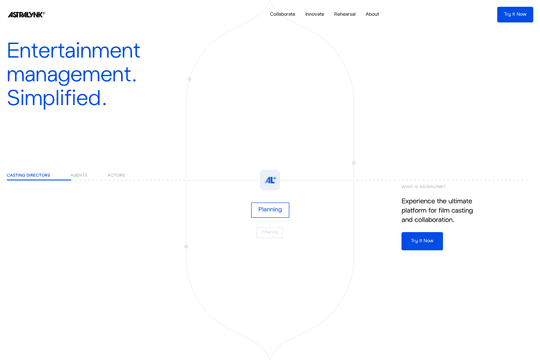Go to the Rehearsal nav item
The height and width of the screenshot is (360, 540).
[x=345, y=14]
